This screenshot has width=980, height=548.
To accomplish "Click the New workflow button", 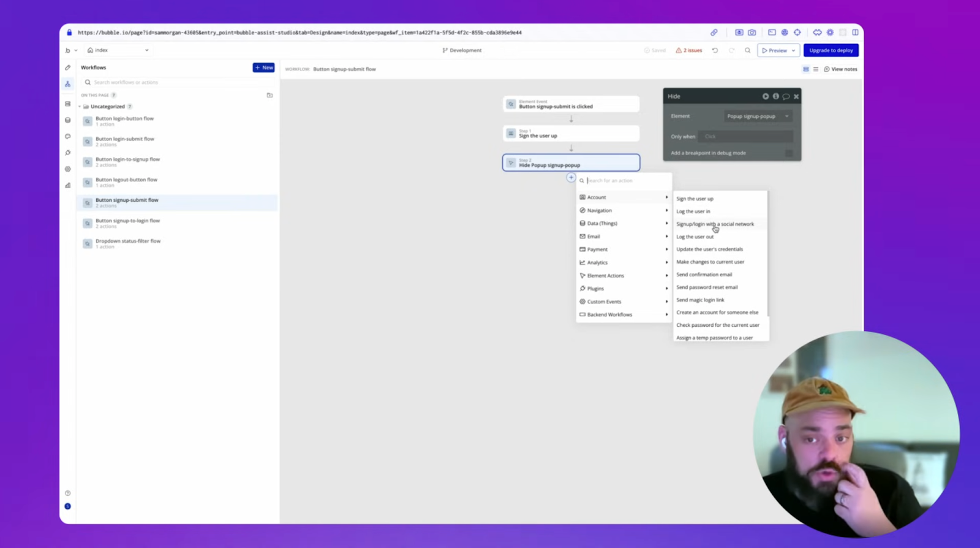I will pos(263,67).
